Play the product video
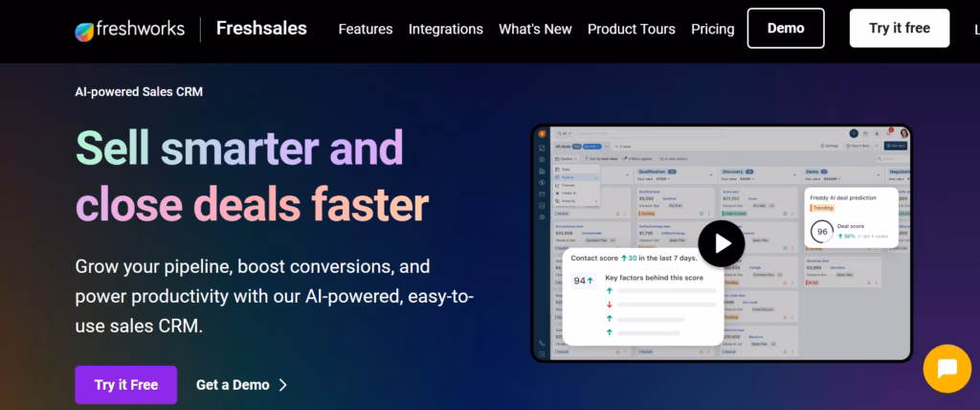Screen dimensions: 980x410 (722, 243)
